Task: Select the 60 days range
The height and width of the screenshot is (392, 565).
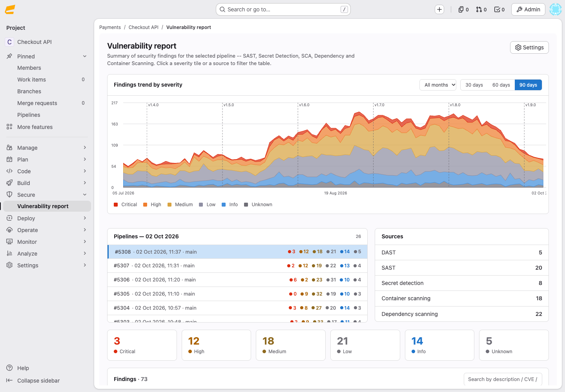Action: [501, 85]
